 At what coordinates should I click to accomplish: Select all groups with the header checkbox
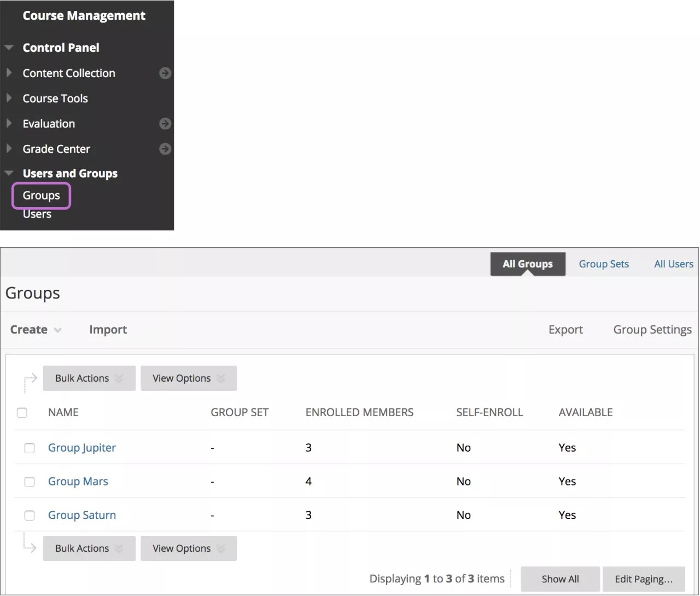click(22, 413)
